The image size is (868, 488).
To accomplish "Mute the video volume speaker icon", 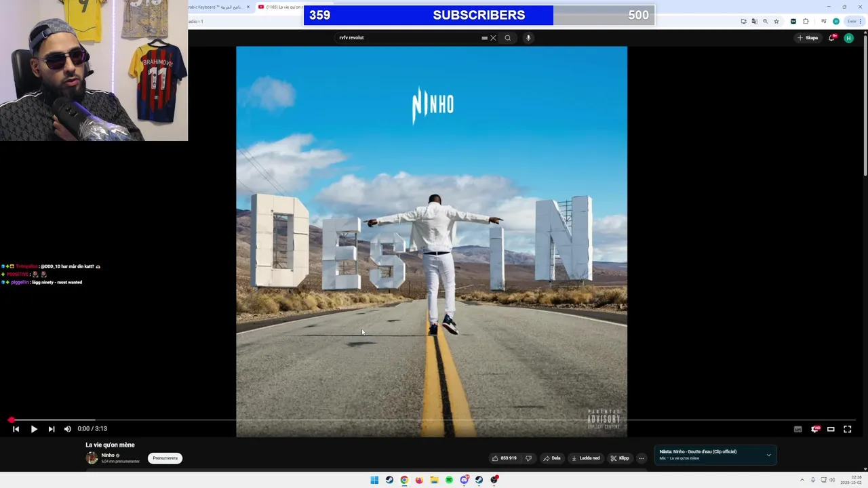I will pyautogui.click(x=67, y=429).
